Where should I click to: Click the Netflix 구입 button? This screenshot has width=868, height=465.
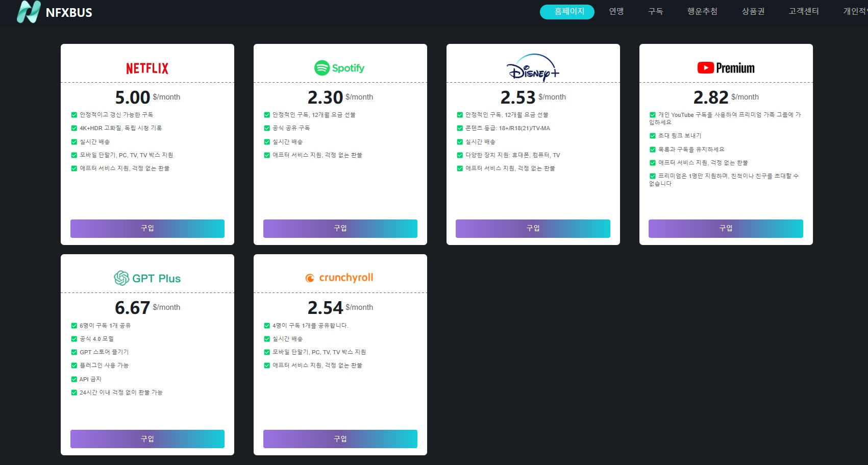(x=147, y=229)
